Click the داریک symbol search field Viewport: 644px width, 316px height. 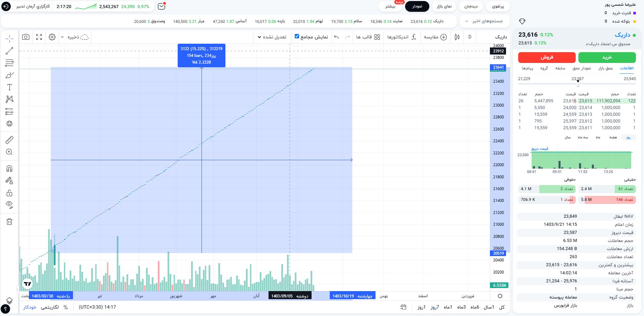(x=500, y=37)
